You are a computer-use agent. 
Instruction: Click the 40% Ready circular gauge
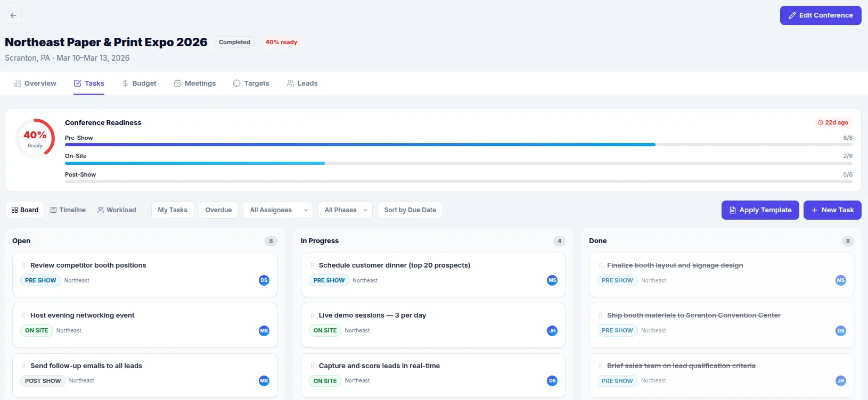[x=35, y=138]
